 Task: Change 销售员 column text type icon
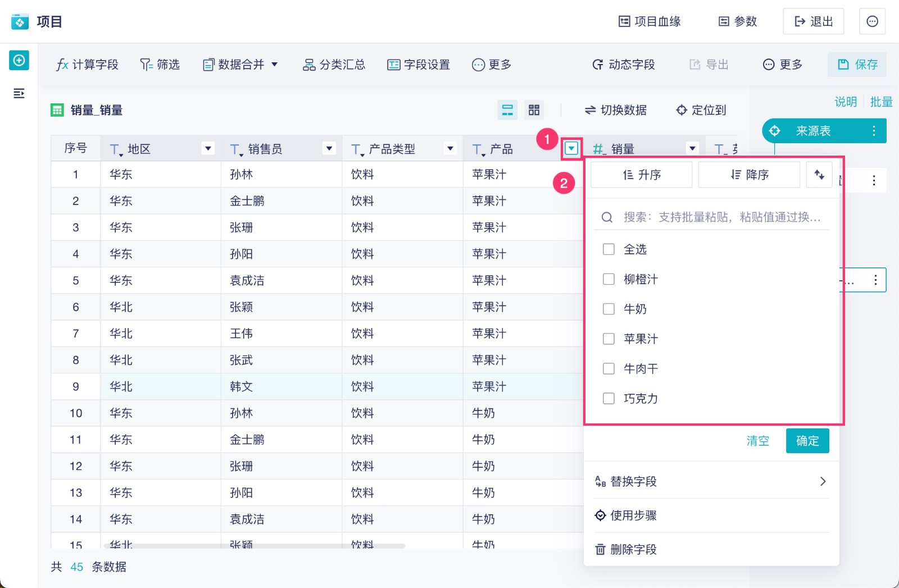(x=237, y=149)
